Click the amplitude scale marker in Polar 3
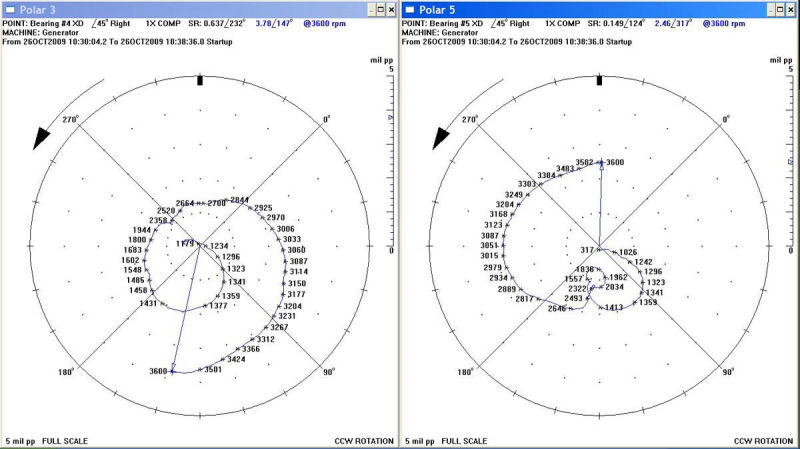 coord(389,118)
